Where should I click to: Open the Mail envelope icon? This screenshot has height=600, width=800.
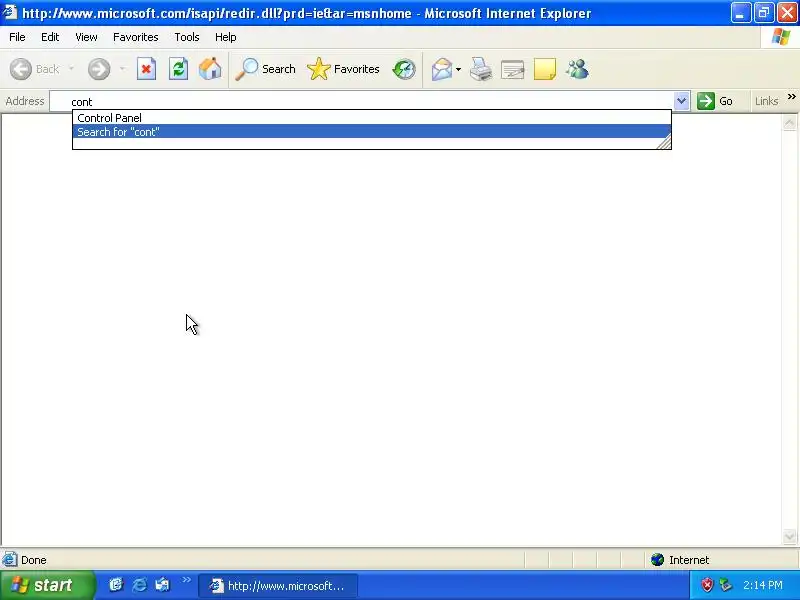tap(441, 69)
